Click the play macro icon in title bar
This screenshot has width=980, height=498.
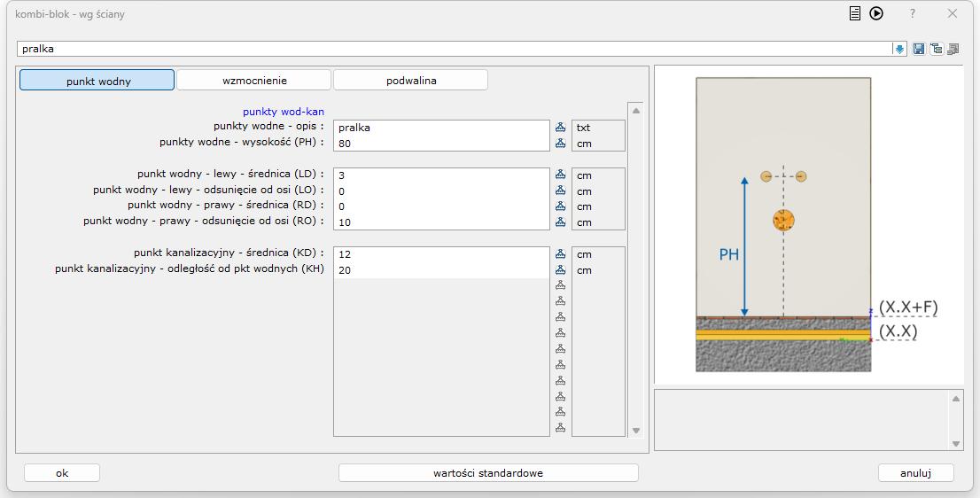(x=876, y=13)
